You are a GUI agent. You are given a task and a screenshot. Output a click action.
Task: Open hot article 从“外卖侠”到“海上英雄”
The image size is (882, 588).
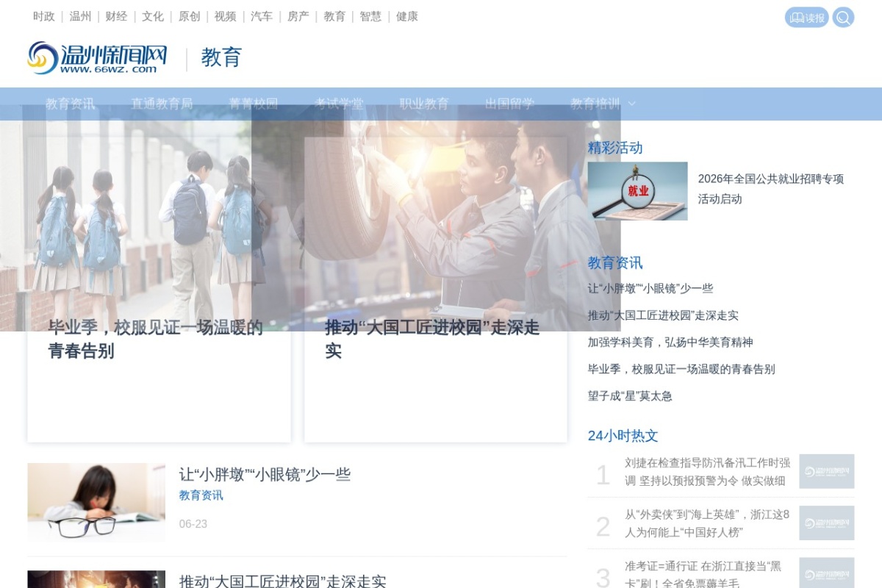707,523
